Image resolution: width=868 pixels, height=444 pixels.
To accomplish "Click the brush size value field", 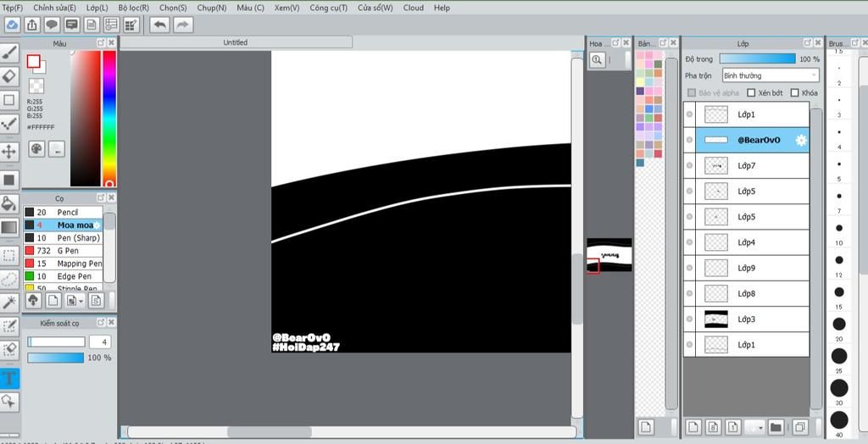I will pos(100,341).
